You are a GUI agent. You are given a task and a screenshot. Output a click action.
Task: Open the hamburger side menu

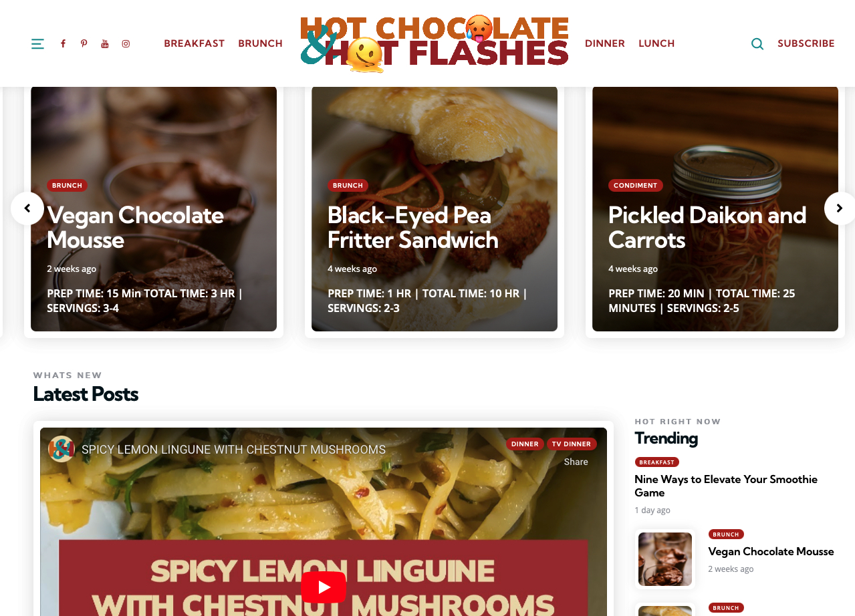point(37,44)
